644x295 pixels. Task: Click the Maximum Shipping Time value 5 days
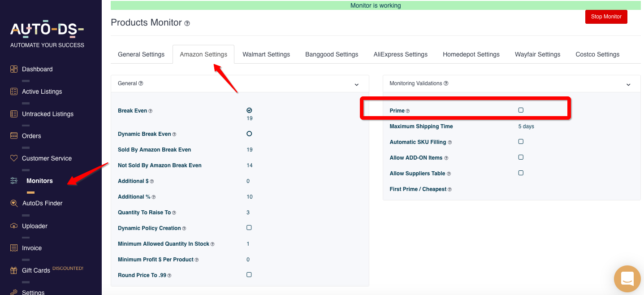[x=526, y=126]
